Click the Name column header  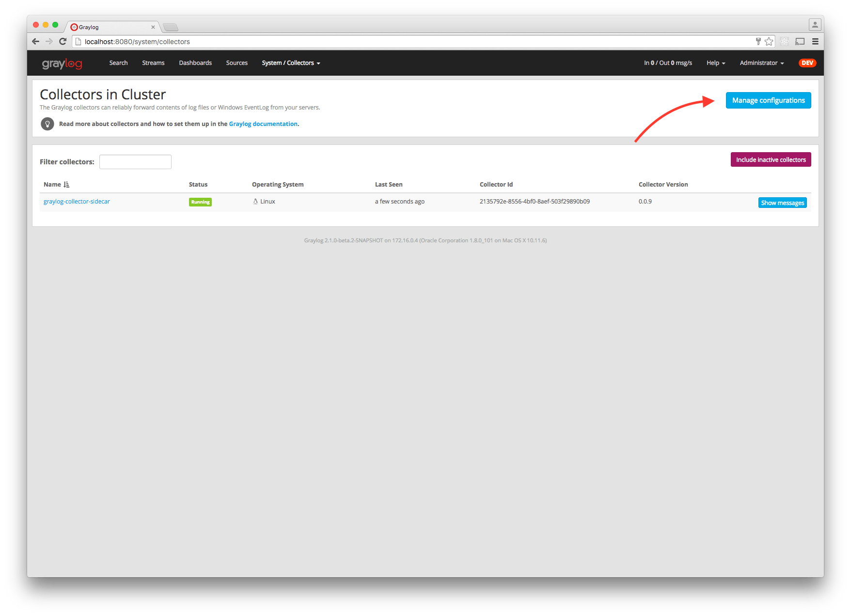coord(52,185)
